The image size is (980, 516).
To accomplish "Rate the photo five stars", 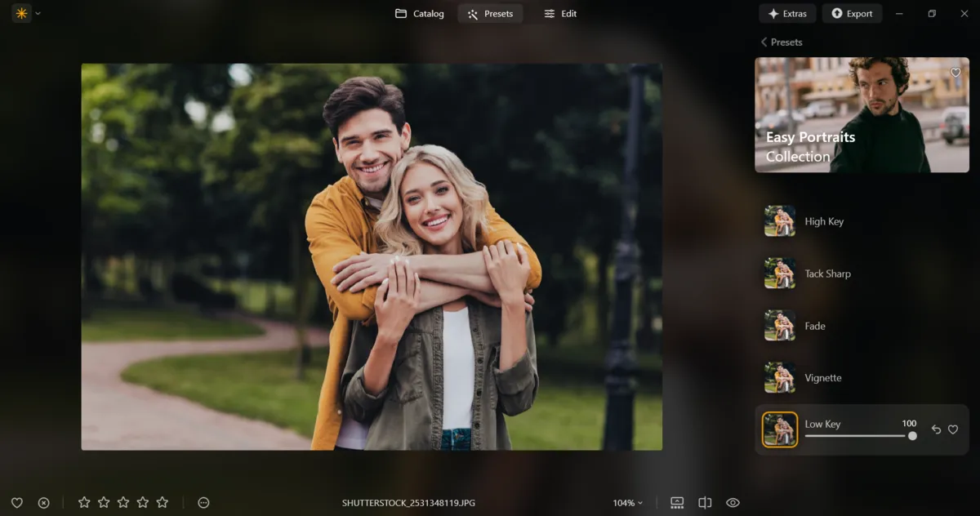I will pyautogui.click(x=163, y=503).
